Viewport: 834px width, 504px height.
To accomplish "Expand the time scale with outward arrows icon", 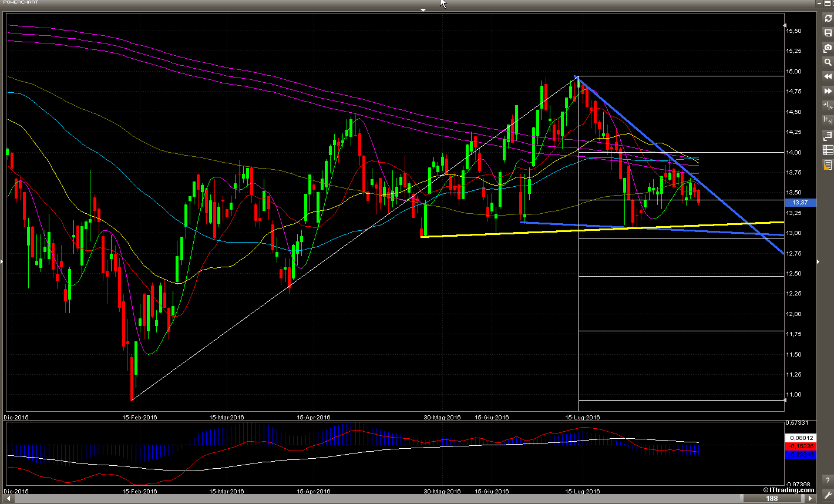I will tap(828, 120).
